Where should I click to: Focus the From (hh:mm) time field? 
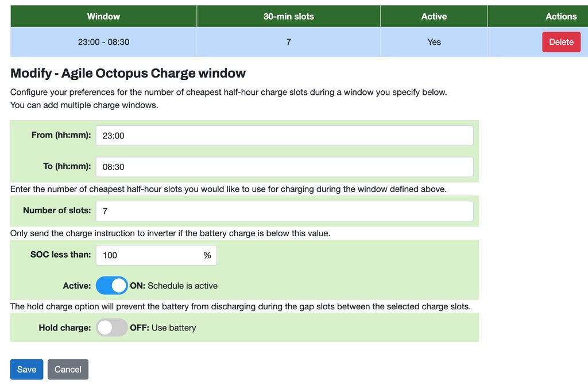click(284, 136)
